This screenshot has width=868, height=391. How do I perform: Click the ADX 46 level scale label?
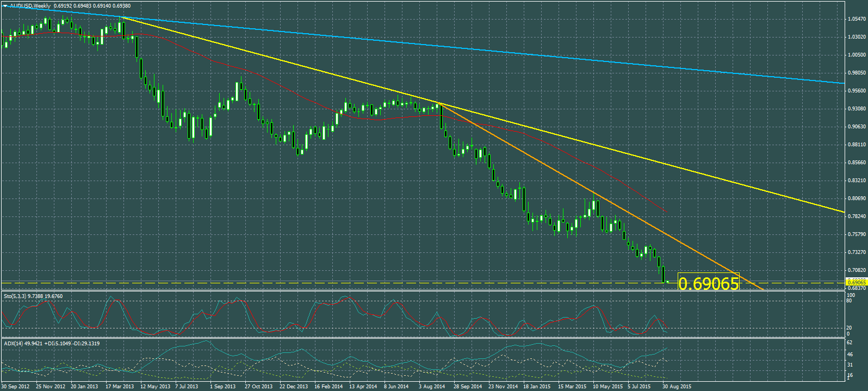point(849,354)
